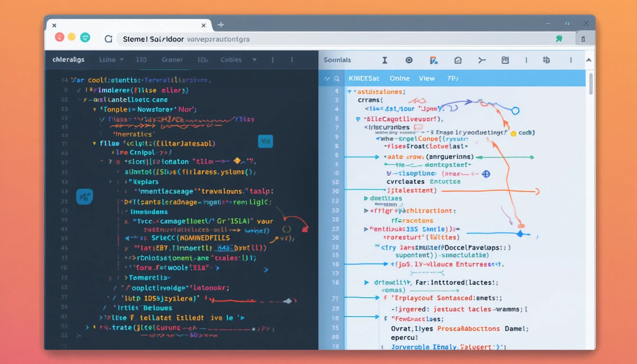637x364 pixels.
Task: Click the blue square badge in the left gutter
Action: tap(84, 196)
